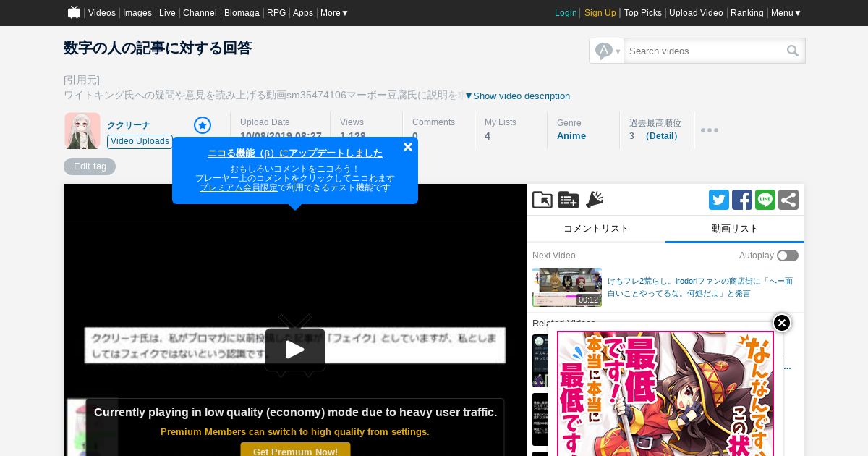Open the Niconico TV logo home link
This screenshot has height=456, width=868.
click(74, 12)
